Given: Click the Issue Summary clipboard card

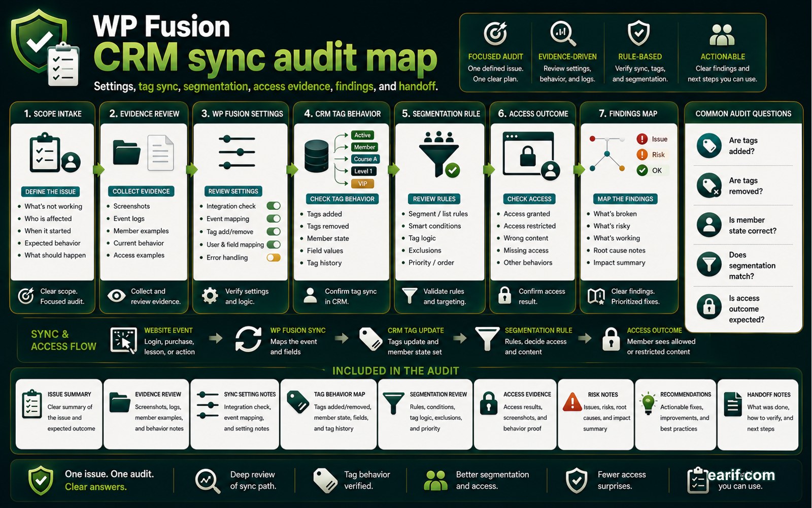Looking at the screenshot, I should pos(59,414).
